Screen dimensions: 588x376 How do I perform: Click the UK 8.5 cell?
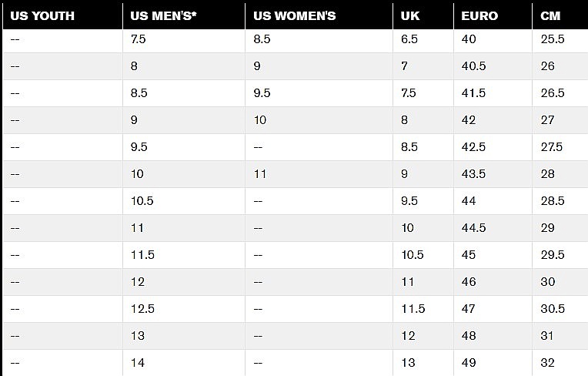click(x=423, y=147)
